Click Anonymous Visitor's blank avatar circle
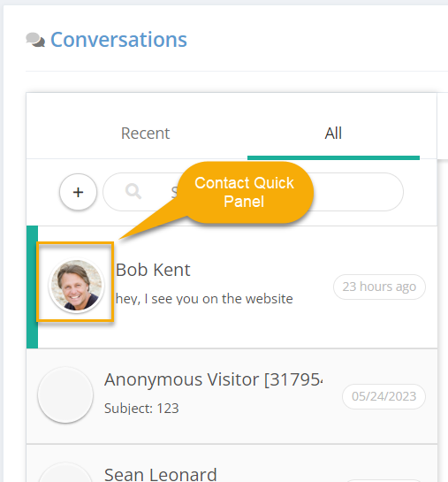Screen dimensions: 448x482 coord(65,394)
